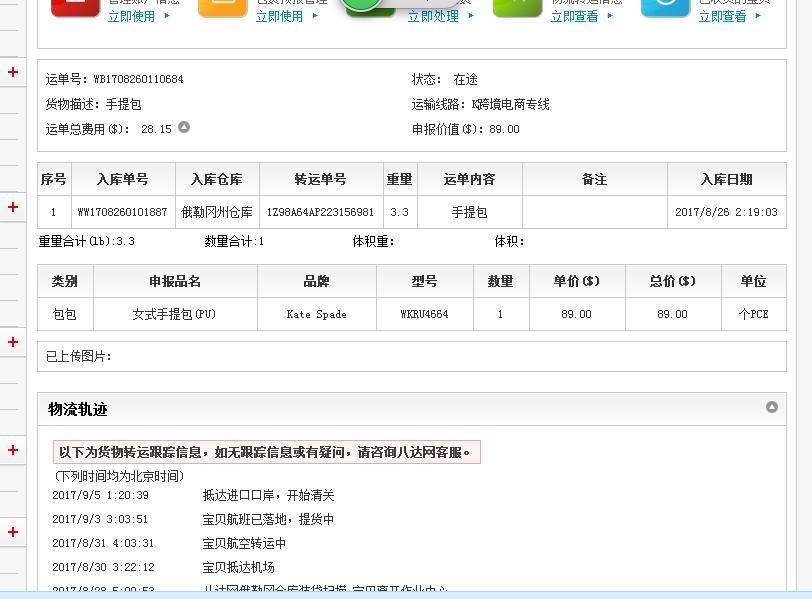This screenshot has width=812, height=599.
Task: Show fee details icon beside 28.15
Action: [184, 127]
